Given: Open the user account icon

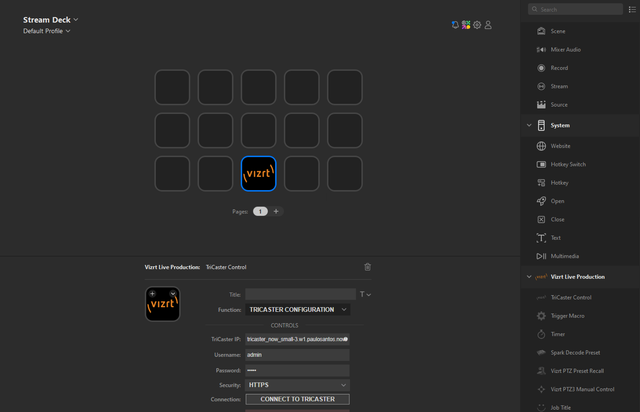Looking at the screenshot, I should coord(488,25).
